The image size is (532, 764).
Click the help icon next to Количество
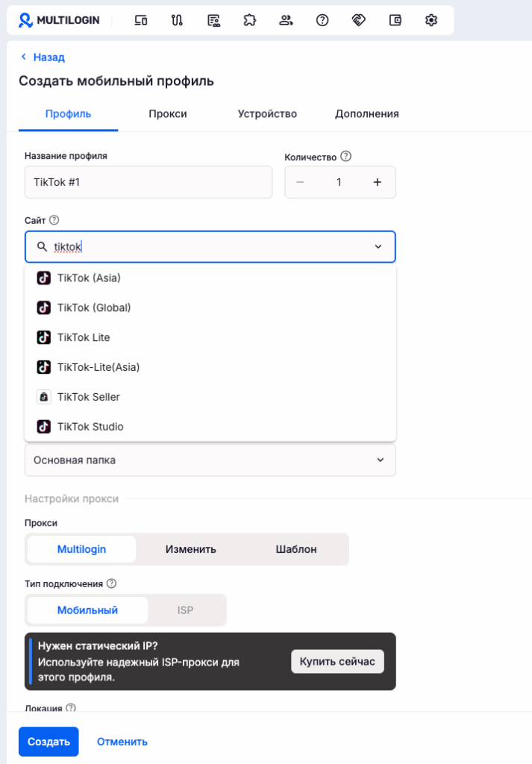tap(346, 157)
